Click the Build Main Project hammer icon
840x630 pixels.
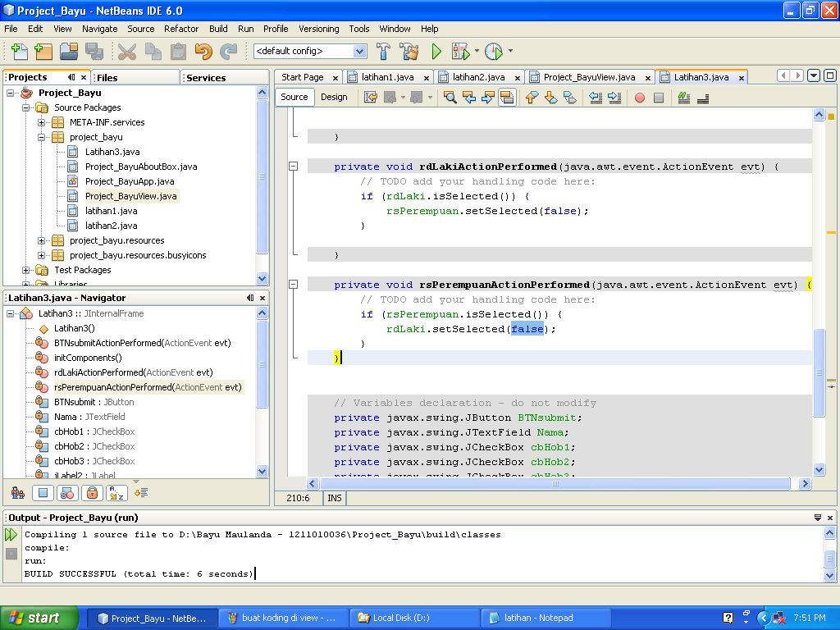(383, 52)
